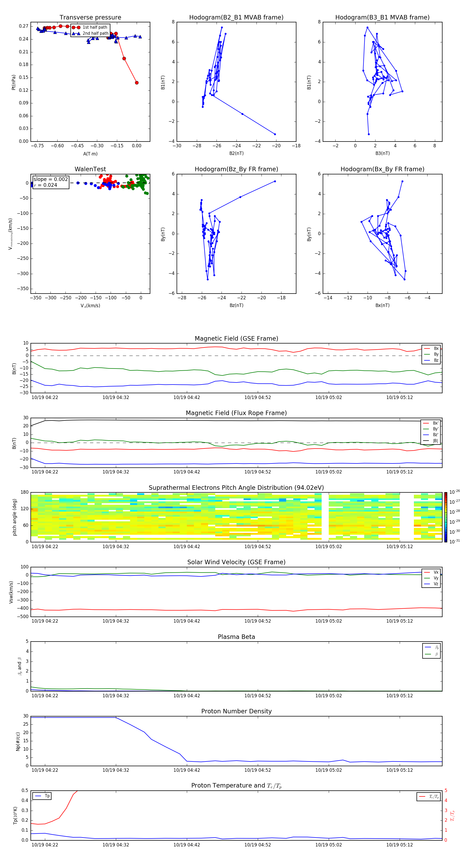Click the "Vsw(km/s)" y-axis label
This screenshot has width=473, height=868.
click(x=11, y=592)
